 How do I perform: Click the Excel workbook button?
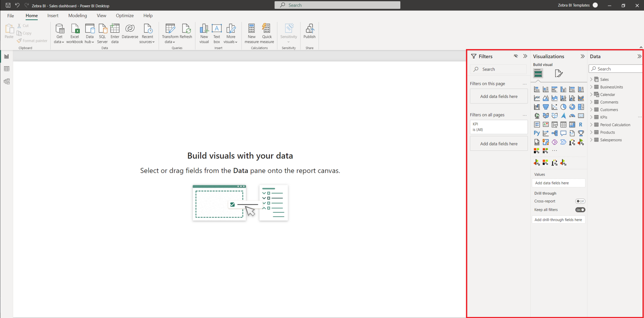[75, 34]
